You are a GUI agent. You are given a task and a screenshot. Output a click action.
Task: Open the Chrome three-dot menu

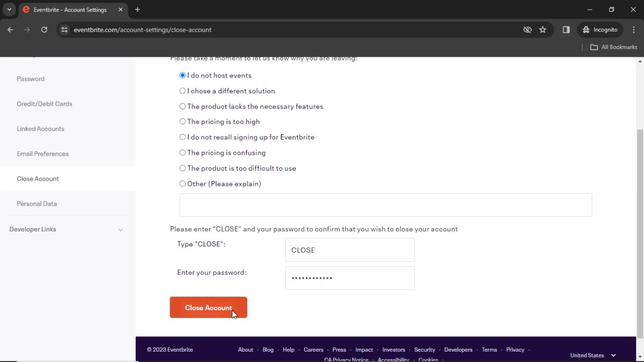click(634, 30)
